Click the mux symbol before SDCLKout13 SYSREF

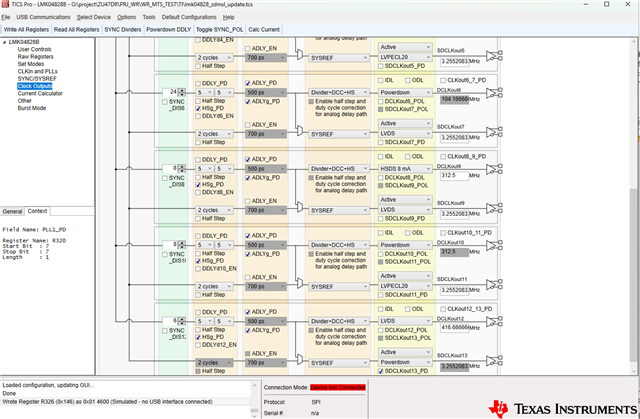tap(300, 360)
